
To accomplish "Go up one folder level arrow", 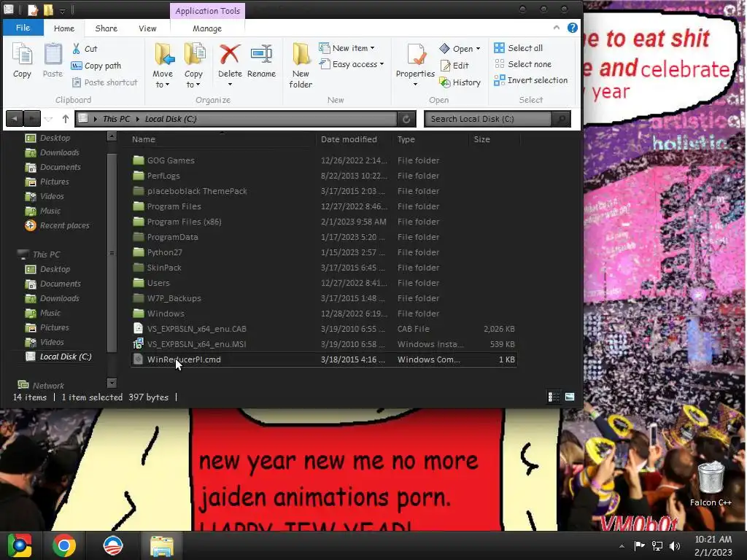I will (65, 119).
